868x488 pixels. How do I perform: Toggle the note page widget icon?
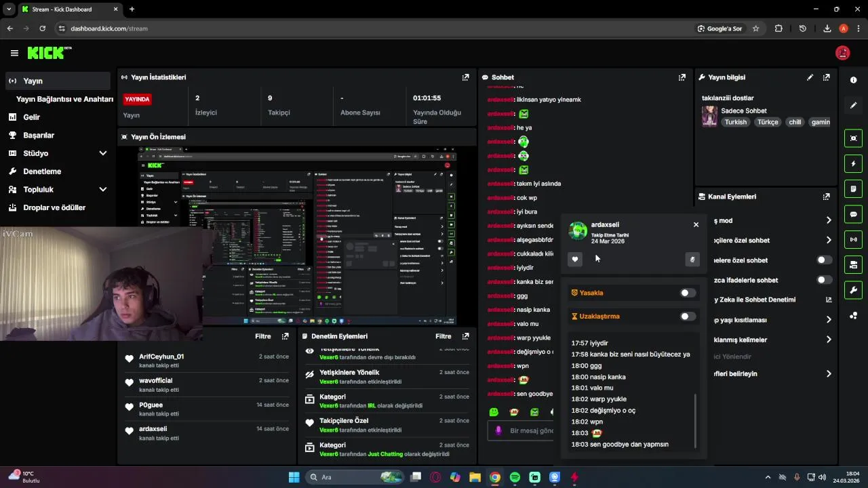pyautogui.click(x=853, y=188)
